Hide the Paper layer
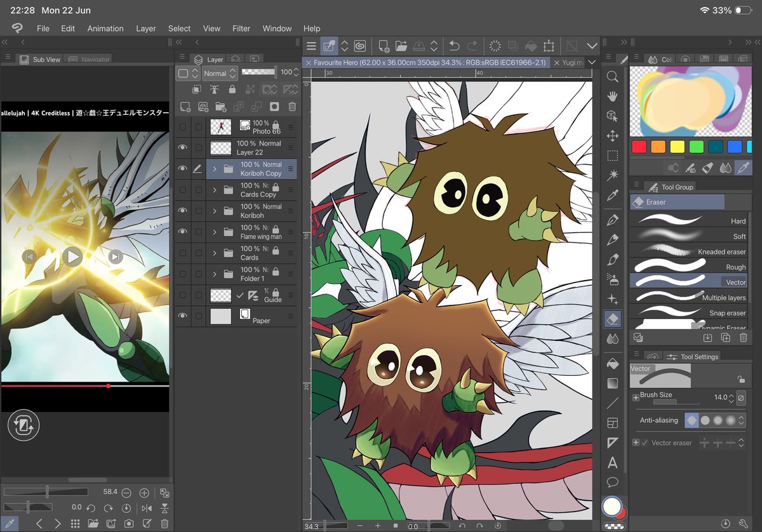The width and height of the screenshot is (762, 532). pos(183,316)
